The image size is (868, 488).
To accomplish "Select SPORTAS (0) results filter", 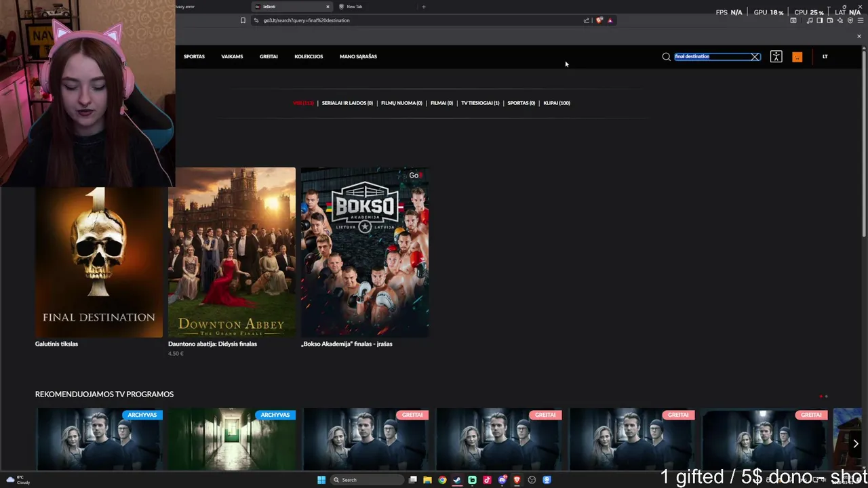I will (521, 103).
